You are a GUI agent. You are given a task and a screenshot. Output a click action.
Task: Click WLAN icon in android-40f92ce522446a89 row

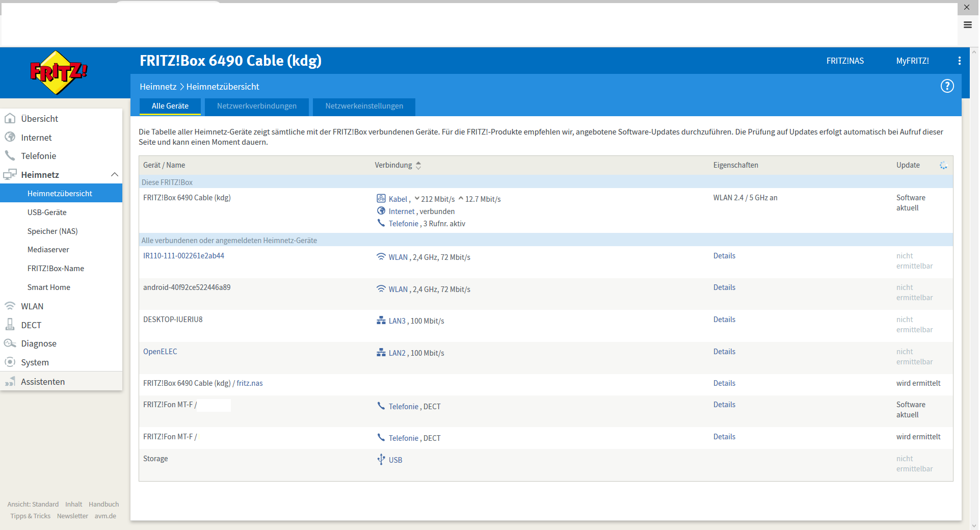(381, 288)
